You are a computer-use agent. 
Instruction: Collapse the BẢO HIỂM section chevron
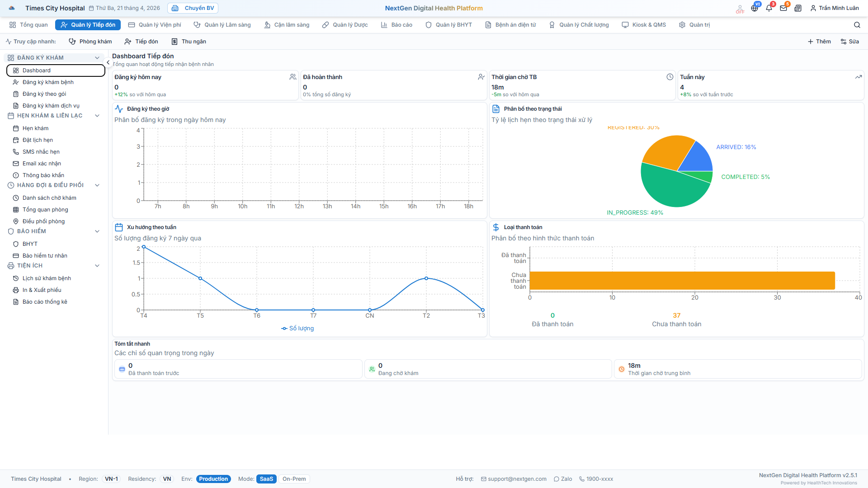click(97, 231)
